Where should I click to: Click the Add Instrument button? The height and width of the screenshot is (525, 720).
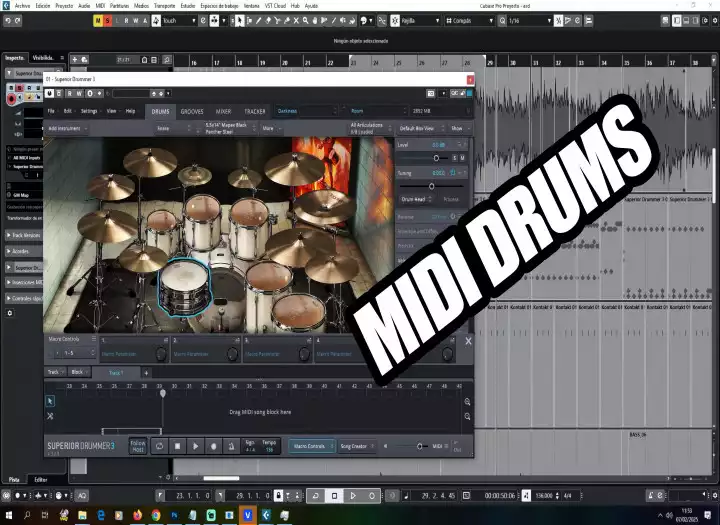[x=67, y=129]
